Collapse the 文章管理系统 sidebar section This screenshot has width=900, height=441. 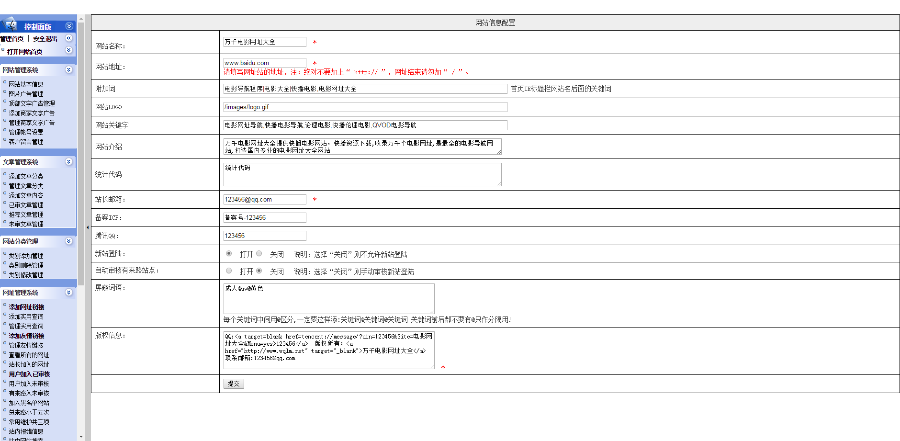tap(69, 162)
